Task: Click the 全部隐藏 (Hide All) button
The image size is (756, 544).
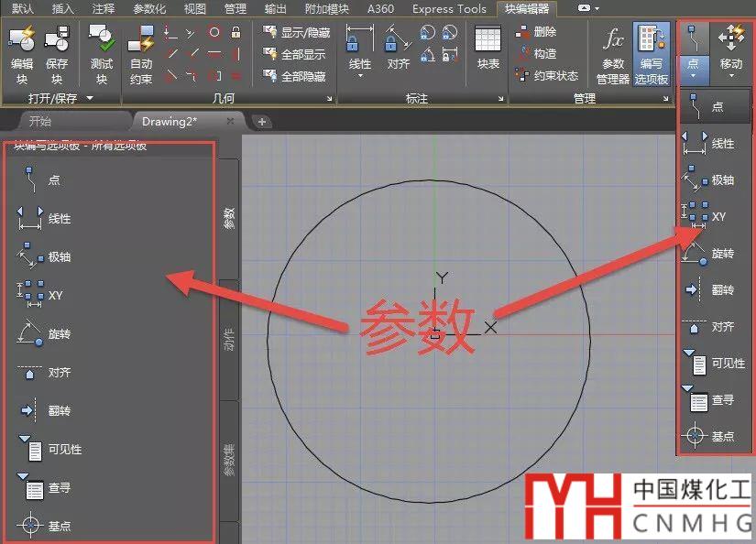Action: tap(295, 76)
